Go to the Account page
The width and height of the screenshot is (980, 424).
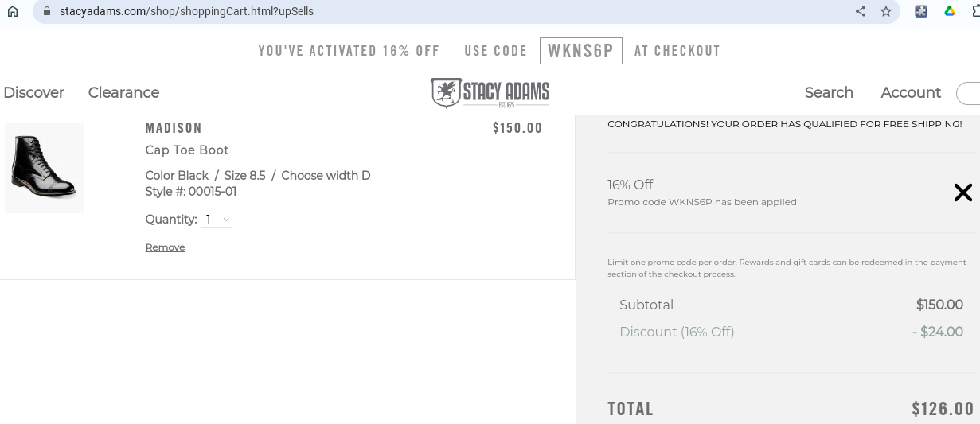pos(911,93)
